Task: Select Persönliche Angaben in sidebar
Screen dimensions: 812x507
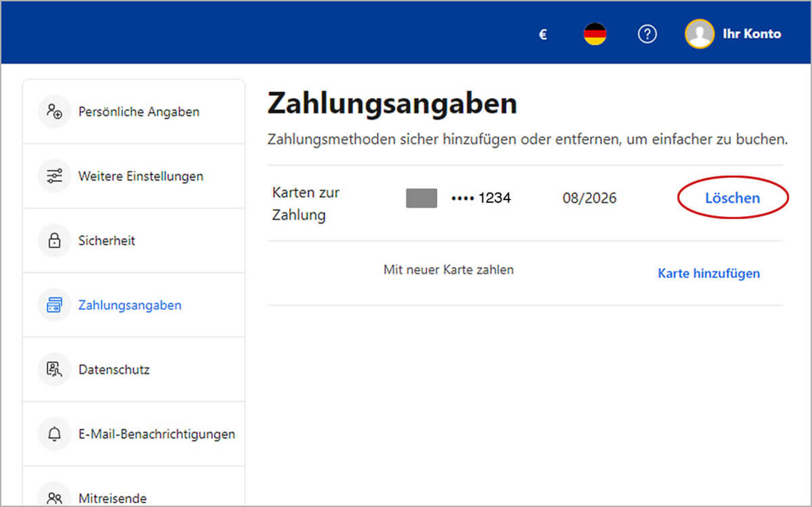Action: [x=139, y=112]
